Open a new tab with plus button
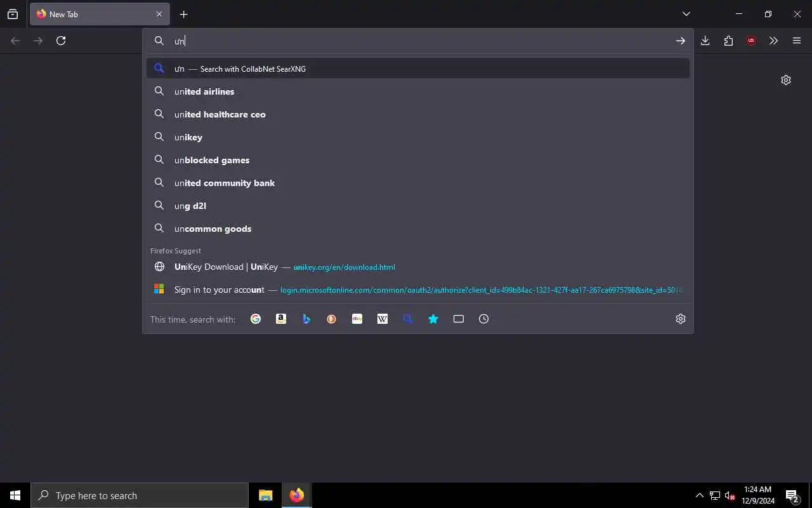 tap(183, 14)
